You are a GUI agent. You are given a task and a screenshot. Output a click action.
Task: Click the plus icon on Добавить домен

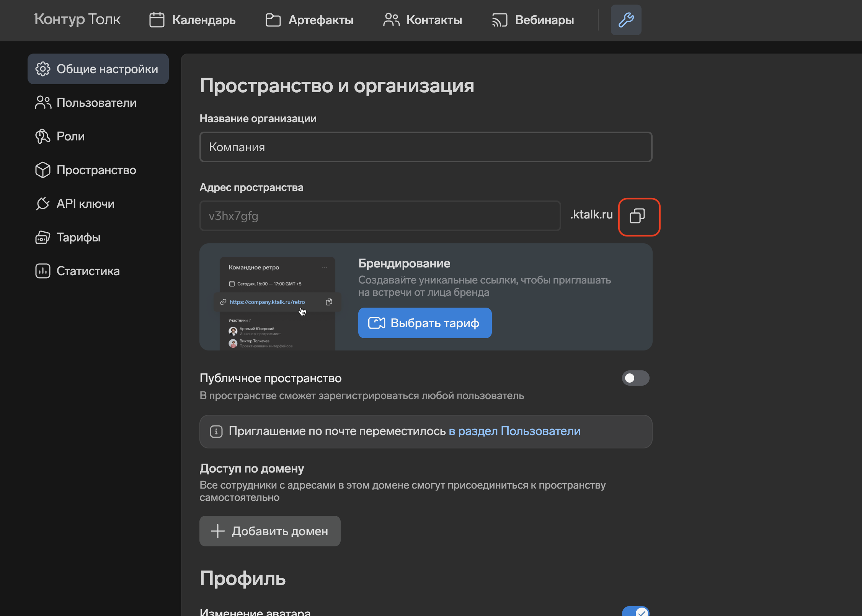pyautogui.click(x=217, y=531)
